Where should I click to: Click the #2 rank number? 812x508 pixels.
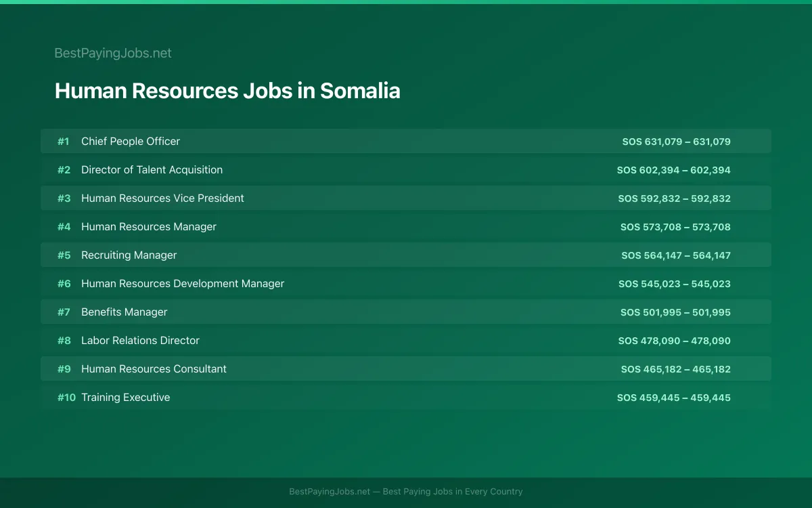click(x=64, y=170)
